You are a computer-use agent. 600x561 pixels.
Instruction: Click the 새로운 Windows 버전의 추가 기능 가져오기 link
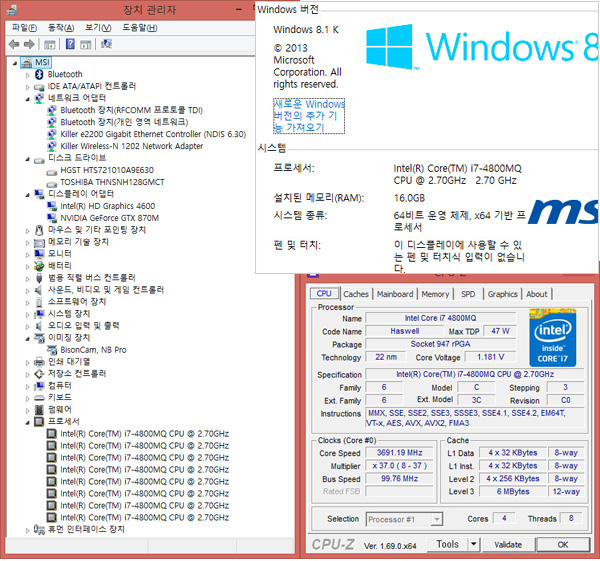pos(309,116)
